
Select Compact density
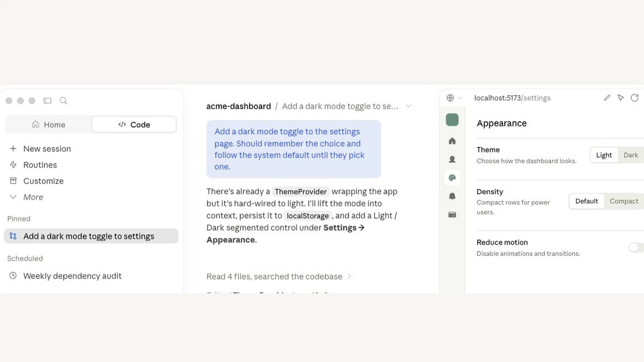pyautogui.click(x=624, y=201)
